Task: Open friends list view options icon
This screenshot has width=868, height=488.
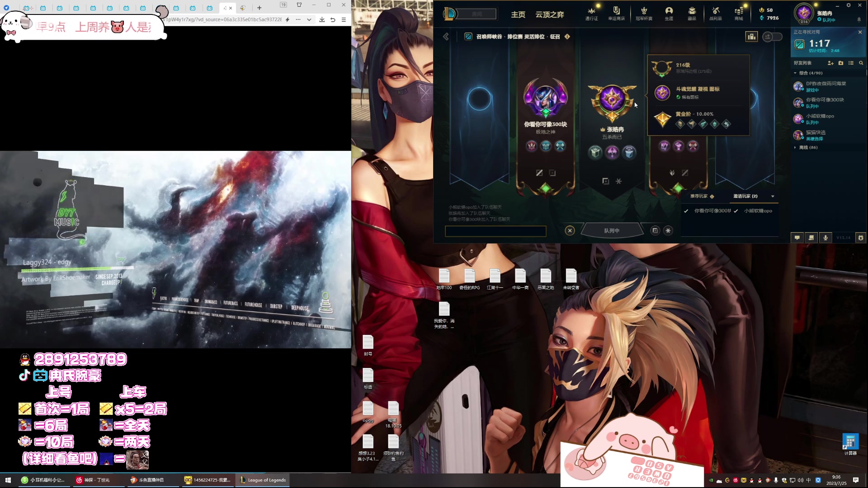Action: tap(851, 63)
